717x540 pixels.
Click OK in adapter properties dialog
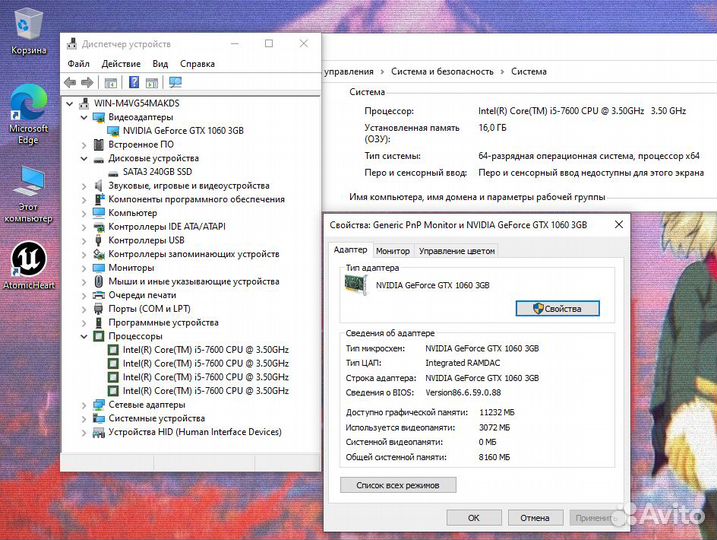click(474, 518)
